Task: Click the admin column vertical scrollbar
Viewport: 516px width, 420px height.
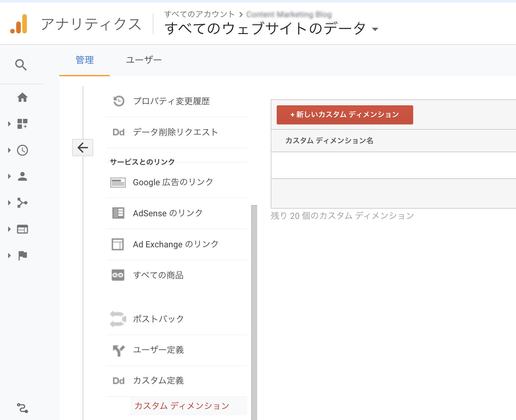Action: [x=254, y=312]
